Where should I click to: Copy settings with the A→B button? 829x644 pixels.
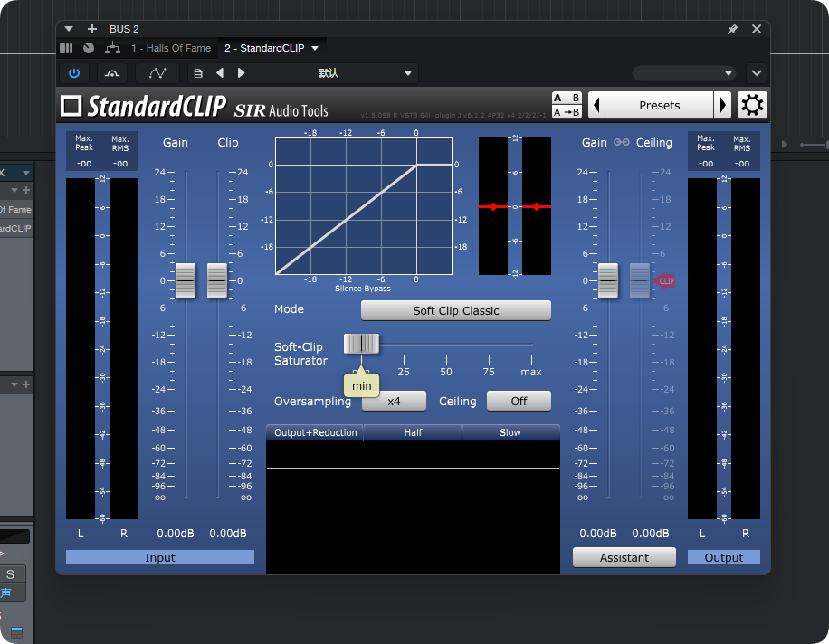(x=567, y=112)
